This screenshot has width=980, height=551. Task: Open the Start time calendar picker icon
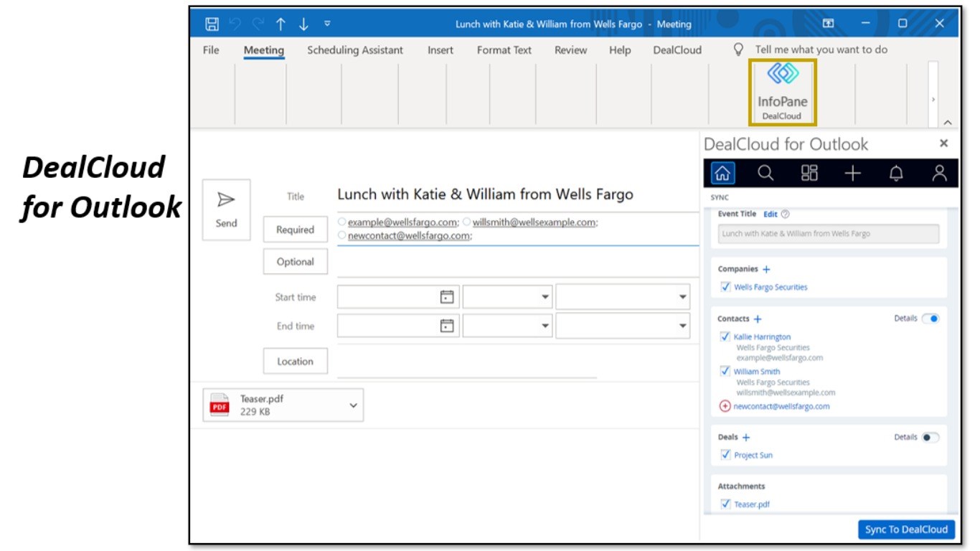tap(447, 297)
